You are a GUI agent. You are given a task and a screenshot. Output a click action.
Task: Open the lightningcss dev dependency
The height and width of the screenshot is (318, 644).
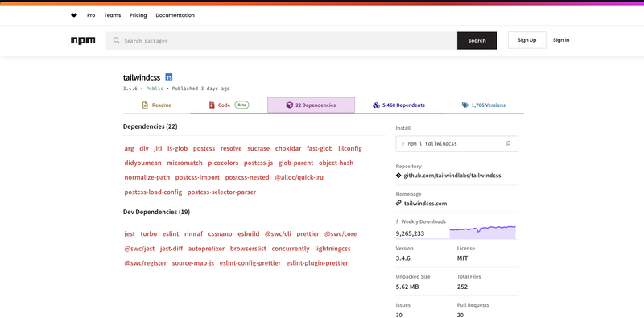click(x=332, y=249)
